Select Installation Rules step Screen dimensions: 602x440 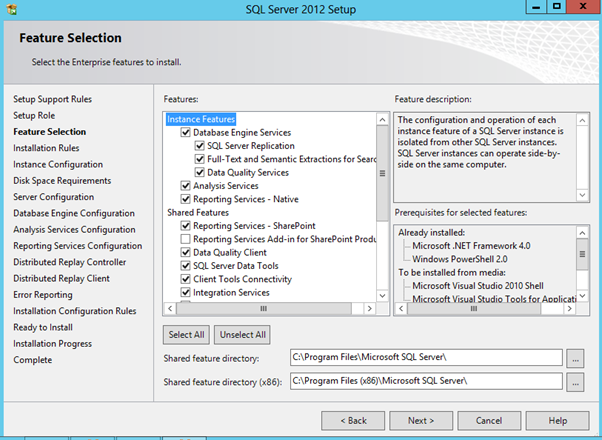(46, 148)
